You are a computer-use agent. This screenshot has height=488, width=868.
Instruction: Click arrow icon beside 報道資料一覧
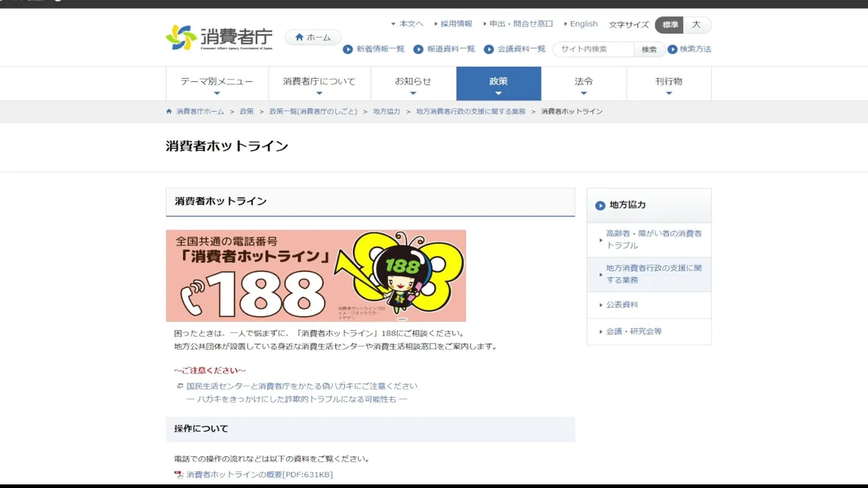point(418,49)
